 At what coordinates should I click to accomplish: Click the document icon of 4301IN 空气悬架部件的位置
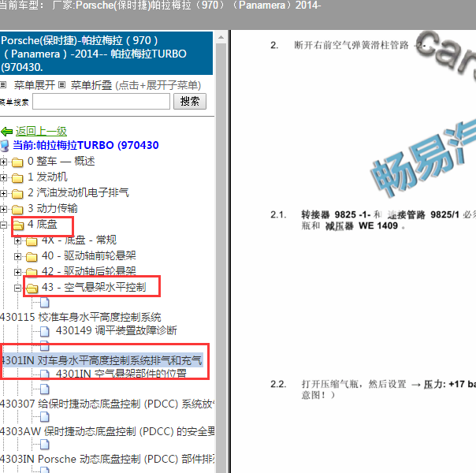pyautogui.click(x=45, y=374)
